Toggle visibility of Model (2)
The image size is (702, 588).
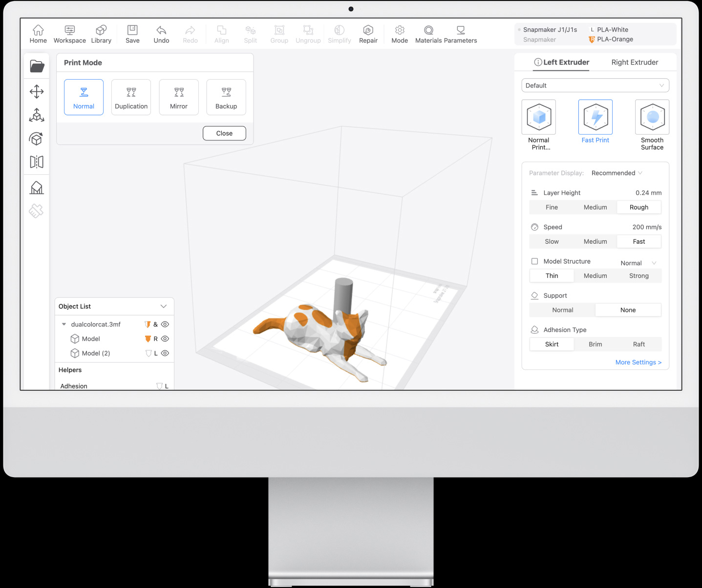[x=165, y=353]
